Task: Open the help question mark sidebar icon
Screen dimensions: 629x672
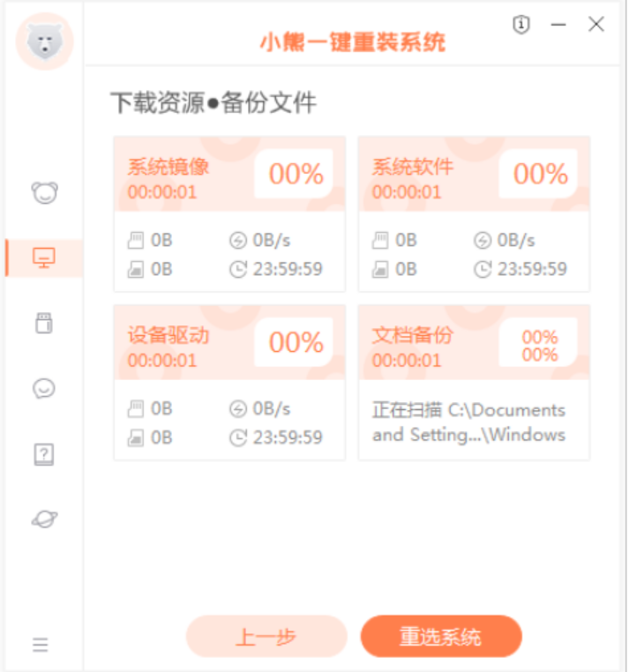Action: tap(44, 454)
